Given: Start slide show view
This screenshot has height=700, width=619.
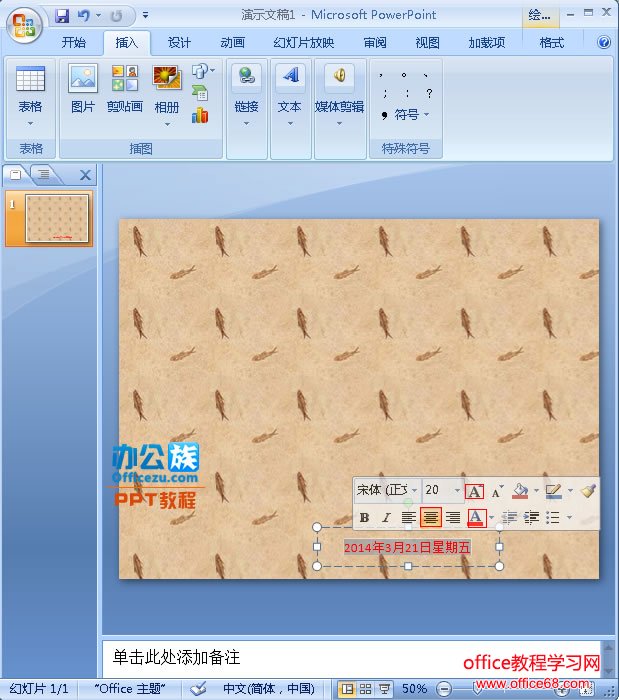Looking at the screenshot, I should (383, 689).
